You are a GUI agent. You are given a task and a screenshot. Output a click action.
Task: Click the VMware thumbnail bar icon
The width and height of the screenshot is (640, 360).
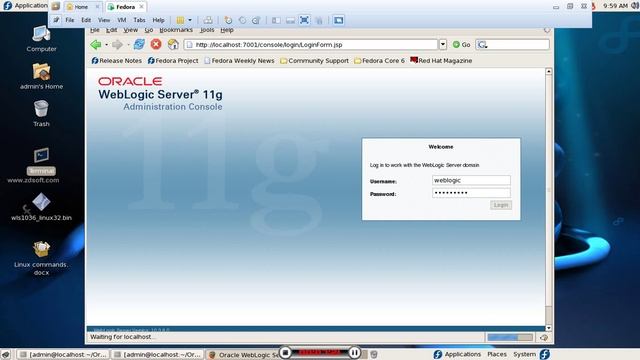290,20
